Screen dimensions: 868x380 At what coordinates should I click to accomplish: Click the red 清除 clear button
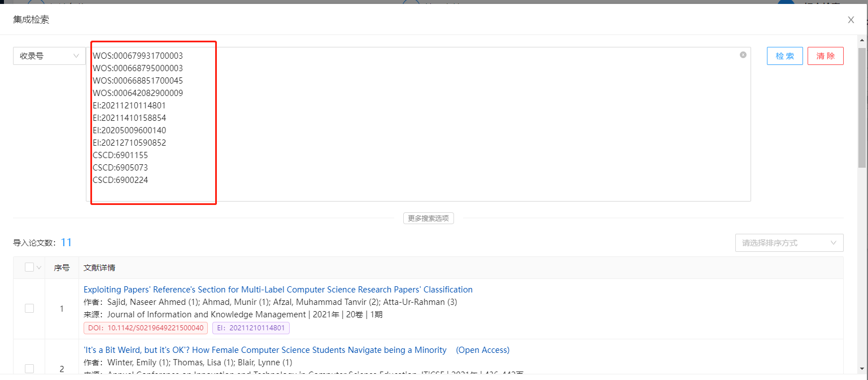tap(825, 56)
